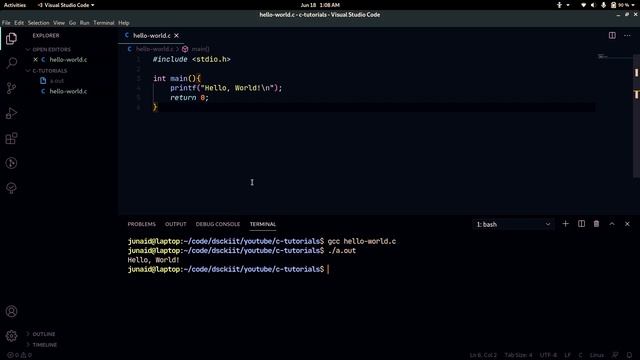Open the battery status indicator

point(620,5)
